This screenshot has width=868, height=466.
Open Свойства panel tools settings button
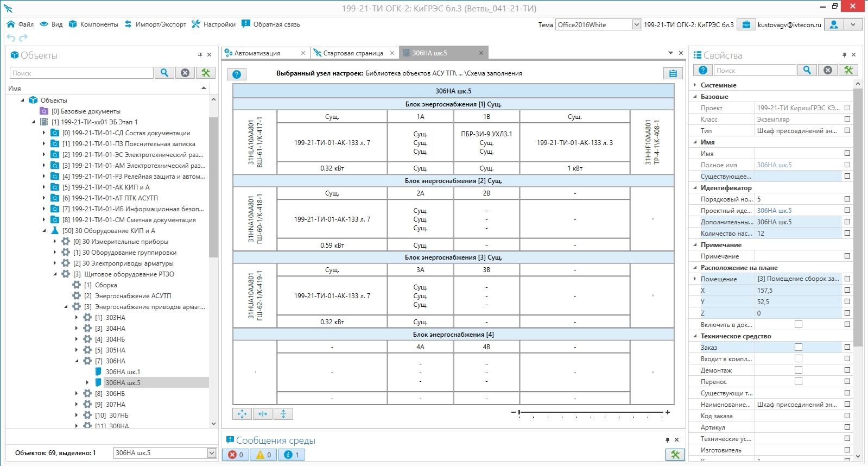(848, 70)
